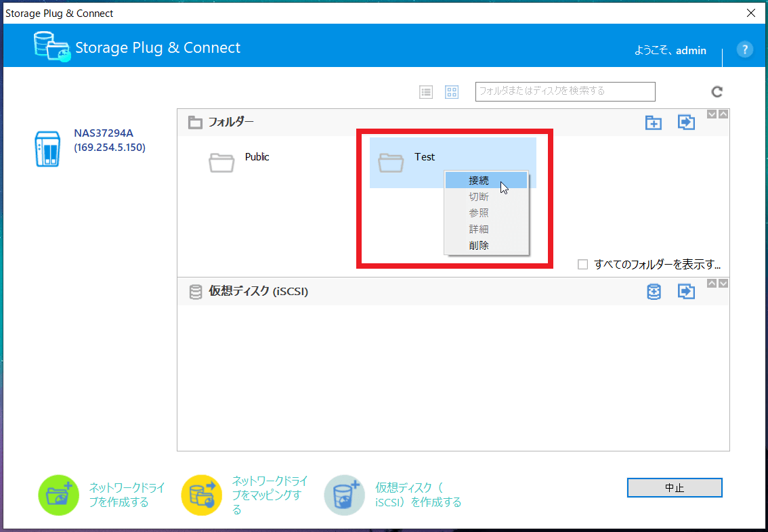This screenshot has width=768, height=532.
Task: Click 仮想ディスク（iSCSI）を作成する link
Action: coord(419,495)
